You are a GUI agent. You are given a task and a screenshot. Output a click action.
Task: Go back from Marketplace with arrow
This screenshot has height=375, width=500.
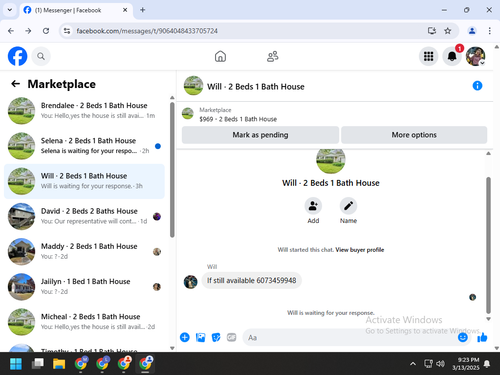pyautogui.click(x=15, y=84)
